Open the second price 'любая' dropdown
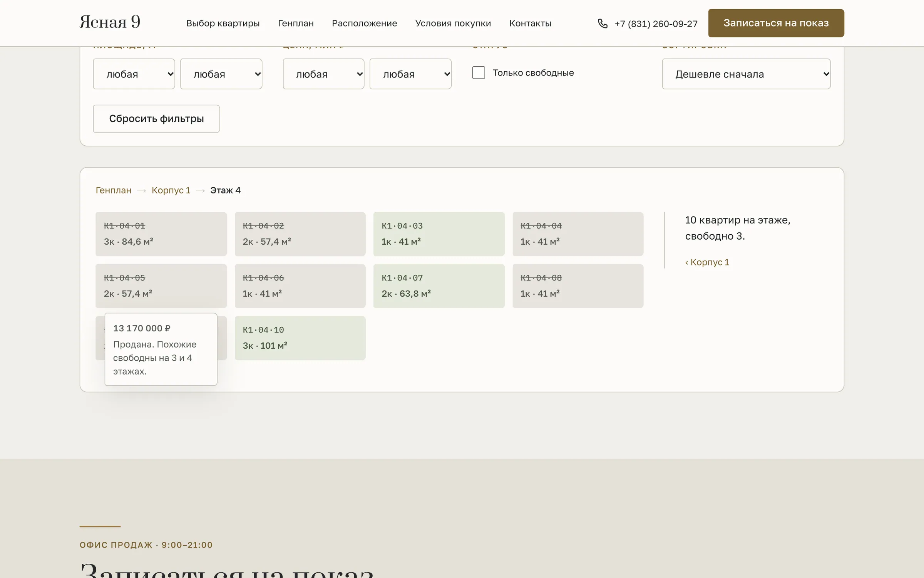 [x=410, y=74]
